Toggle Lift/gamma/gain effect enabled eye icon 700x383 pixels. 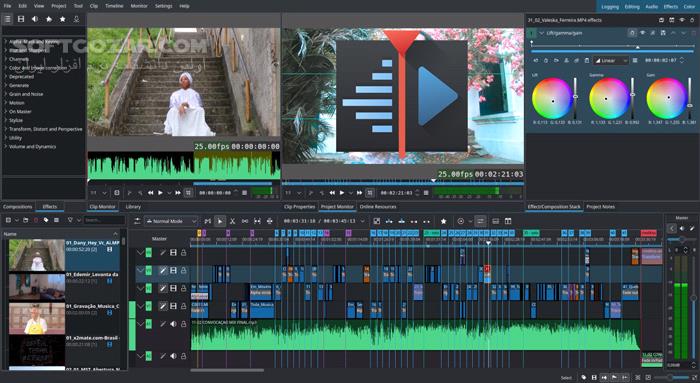coord(642,33)
